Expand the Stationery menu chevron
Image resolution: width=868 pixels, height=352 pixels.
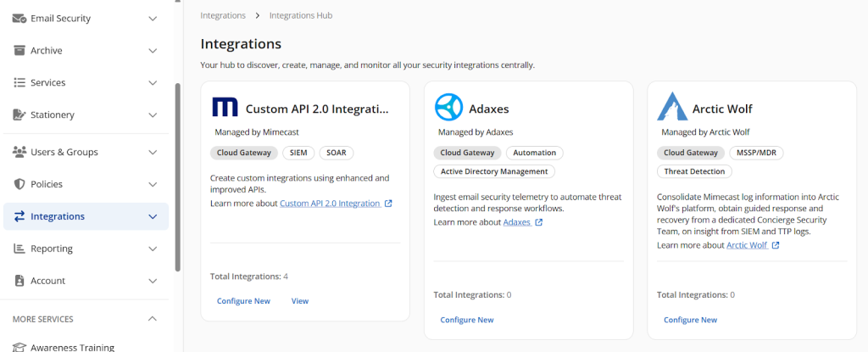pos(153,115)
